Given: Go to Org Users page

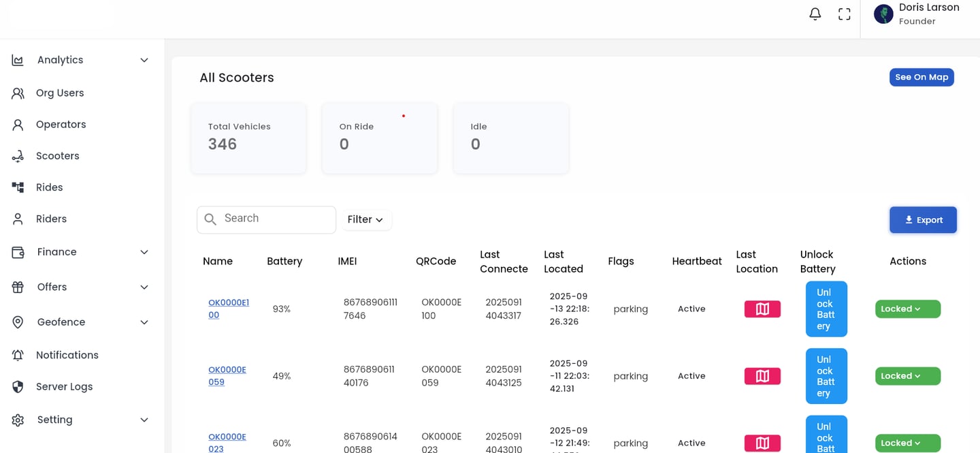Looking at the screenshot, I should pyautogui.click(x=60, y=93).
